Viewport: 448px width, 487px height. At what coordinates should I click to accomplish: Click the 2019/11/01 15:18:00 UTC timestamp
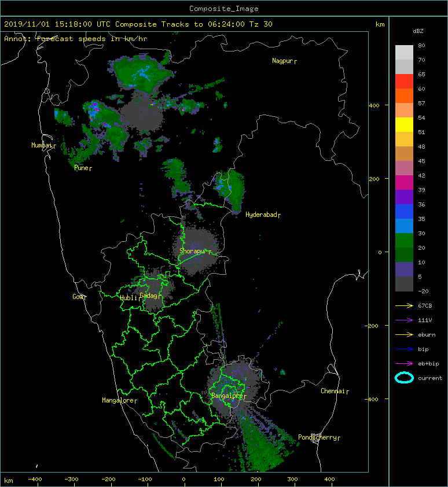pos(57,24)
